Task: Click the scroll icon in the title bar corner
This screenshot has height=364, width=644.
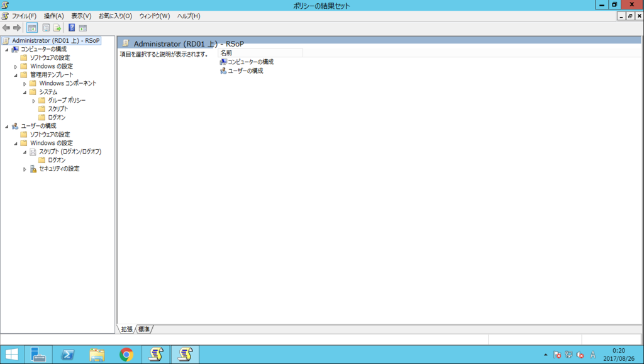Action: 5,5
